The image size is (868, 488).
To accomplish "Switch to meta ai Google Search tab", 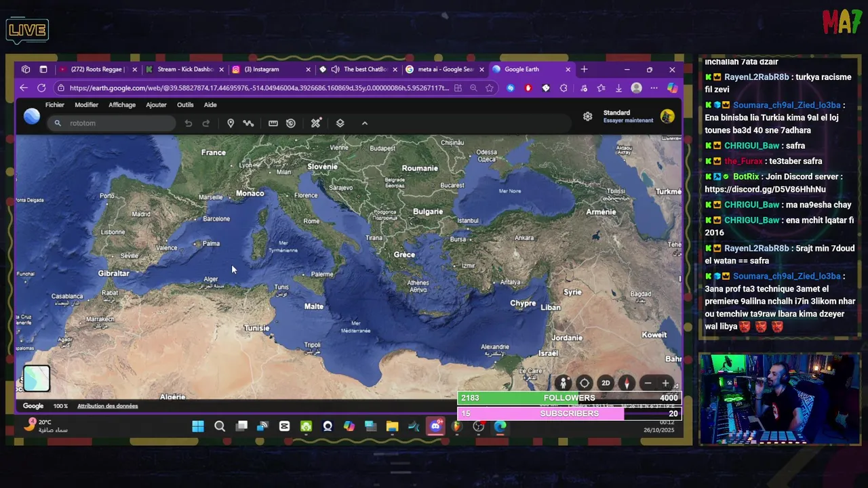I will coord(445,69).
